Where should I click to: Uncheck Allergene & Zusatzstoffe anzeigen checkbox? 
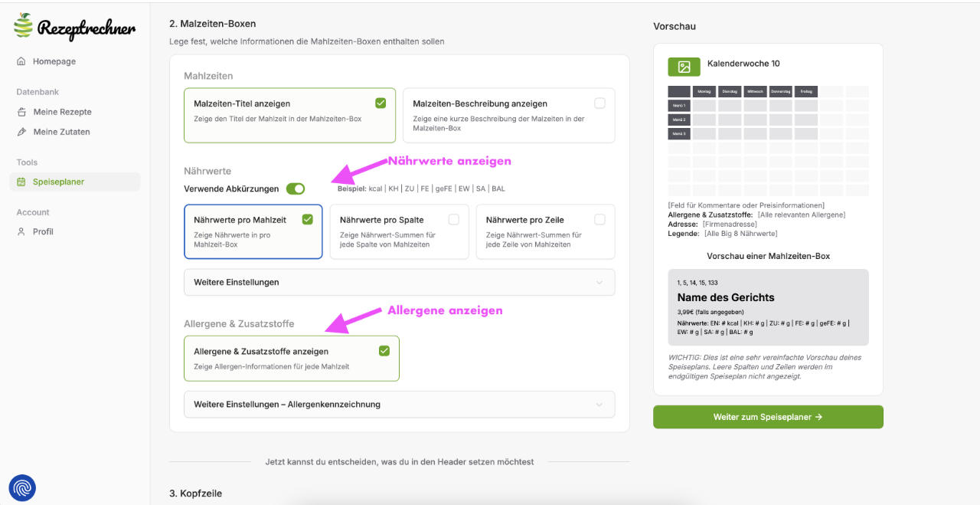point(384,351)
